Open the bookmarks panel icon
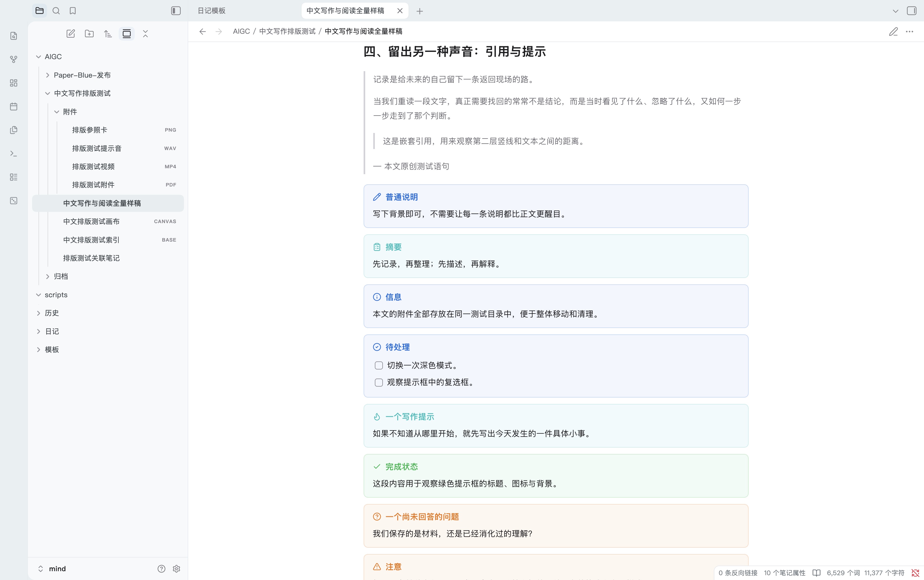 (73, 11)
